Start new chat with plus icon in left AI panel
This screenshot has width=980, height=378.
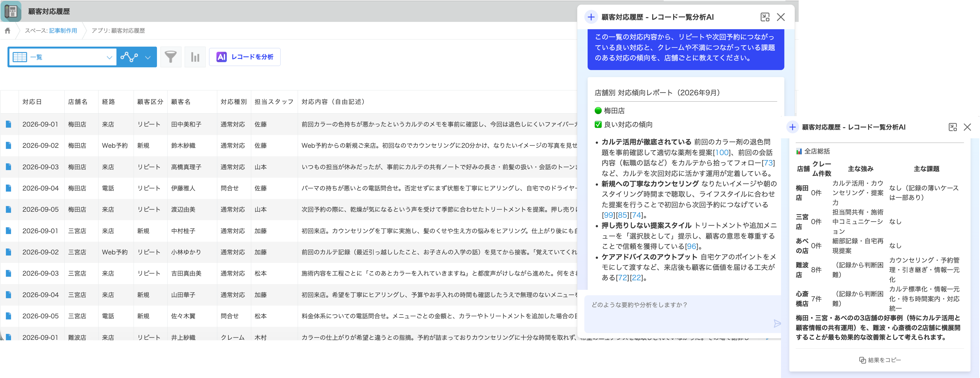(x=591, y=17)
